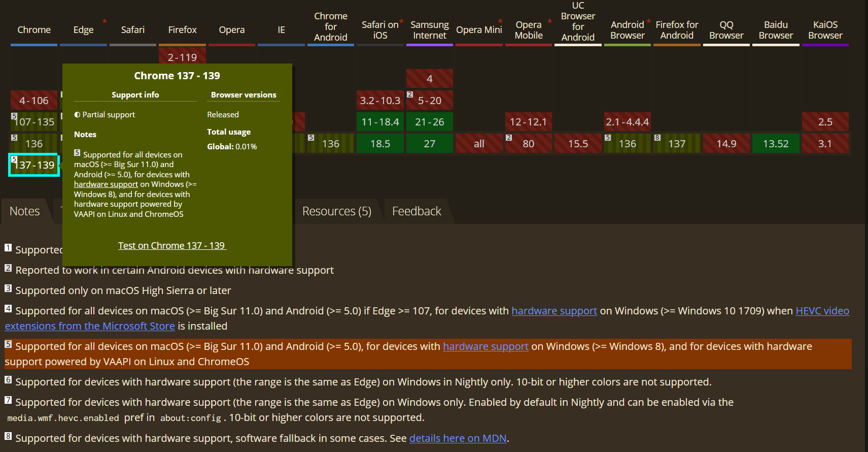Open hardware support link in highlighted note 5
The height and width of the screenshot is (452, 868).
point(485,346)
